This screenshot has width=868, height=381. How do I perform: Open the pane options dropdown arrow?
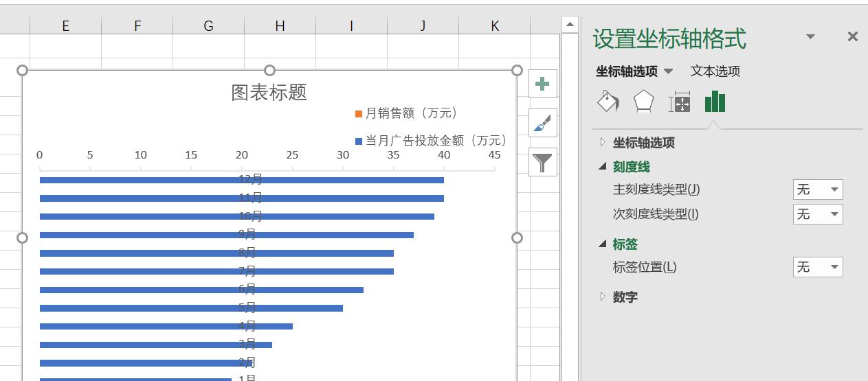[810, 37]
